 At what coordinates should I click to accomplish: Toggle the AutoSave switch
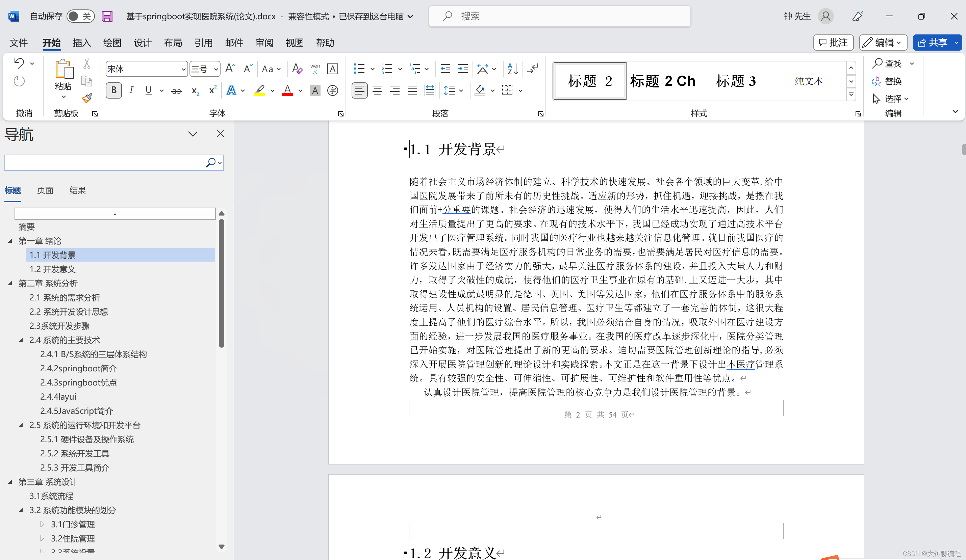coord(80,16)
